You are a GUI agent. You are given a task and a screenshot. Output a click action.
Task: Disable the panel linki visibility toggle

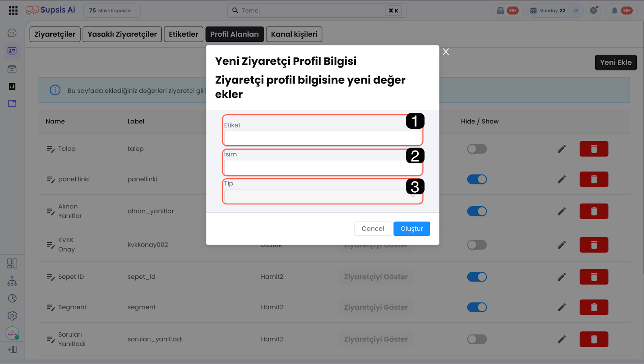[477, 179]
